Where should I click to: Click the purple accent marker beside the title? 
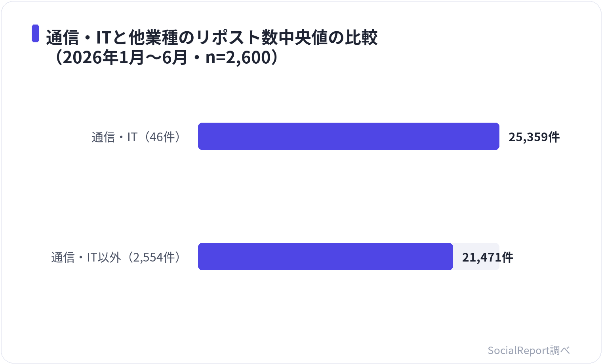[x=36, y=33]
